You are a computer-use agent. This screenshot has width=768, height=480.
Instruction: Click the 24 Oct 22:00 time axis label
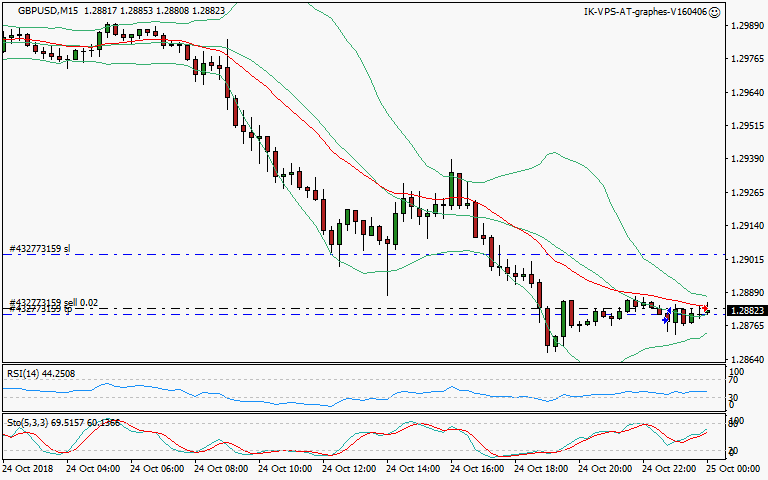[669, 469]
